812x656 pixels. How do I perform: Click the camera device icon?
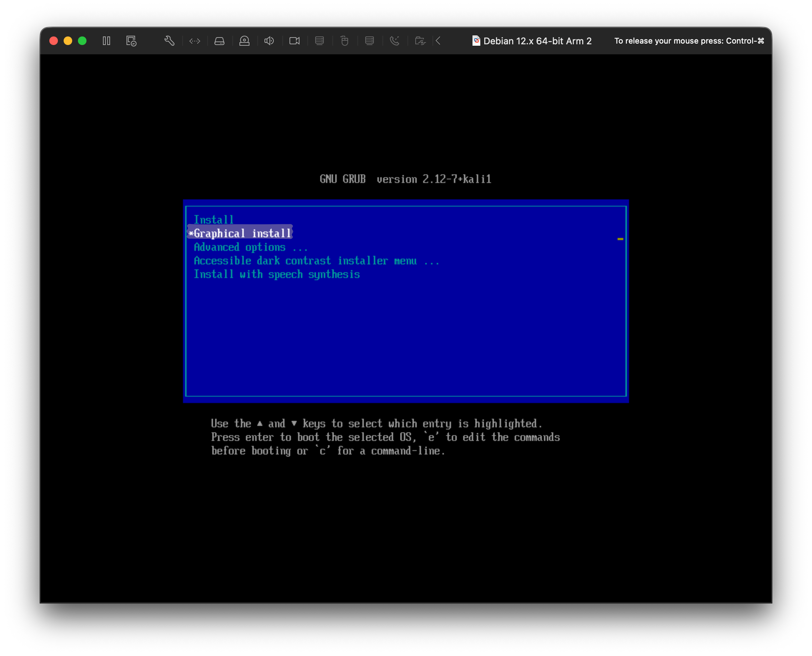point(294,41)
